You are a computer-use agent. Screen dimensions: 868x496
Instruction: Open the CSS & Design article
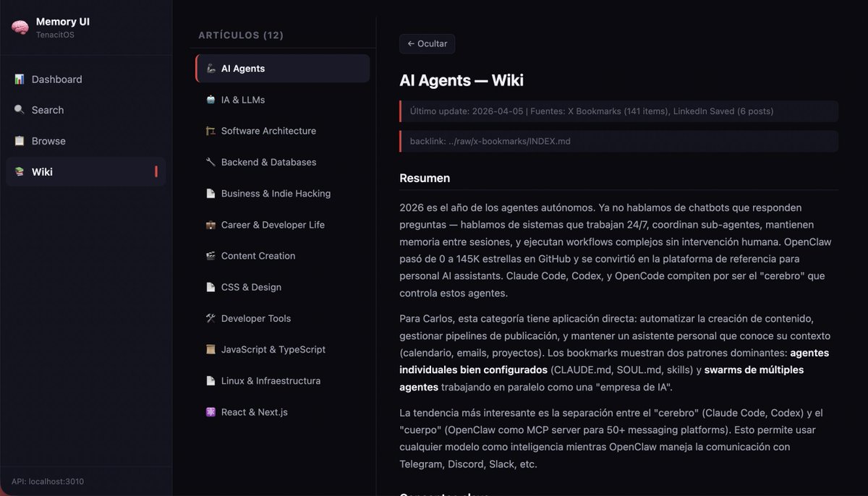(x=283, y=287)
